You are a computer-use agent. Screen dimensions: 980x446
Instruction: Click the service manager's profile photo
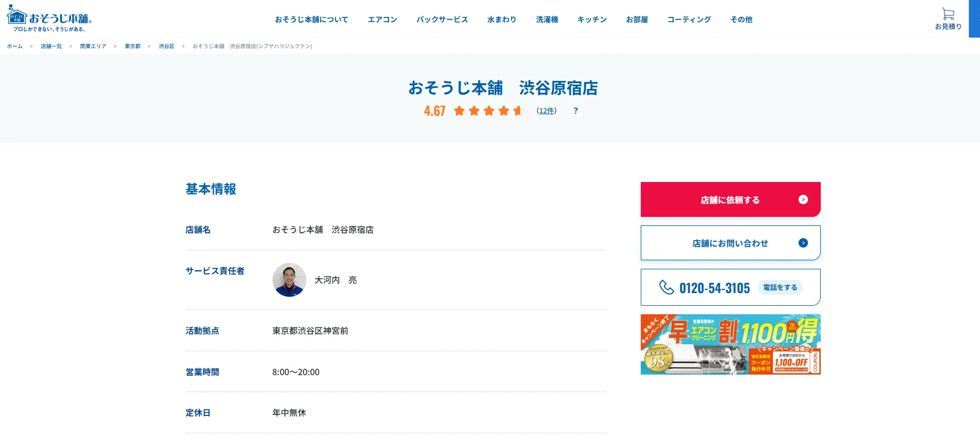(x=289, y=280)
